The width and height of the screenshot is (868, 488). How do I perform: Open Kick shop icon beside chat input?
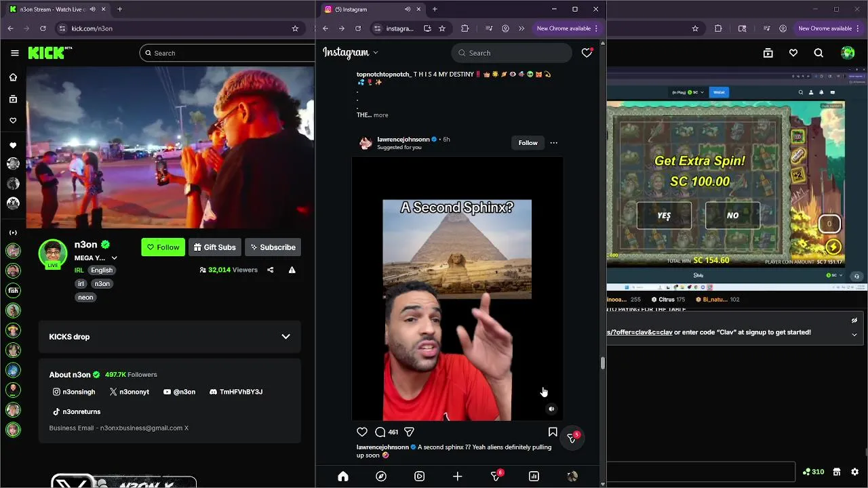pos(837,472)
